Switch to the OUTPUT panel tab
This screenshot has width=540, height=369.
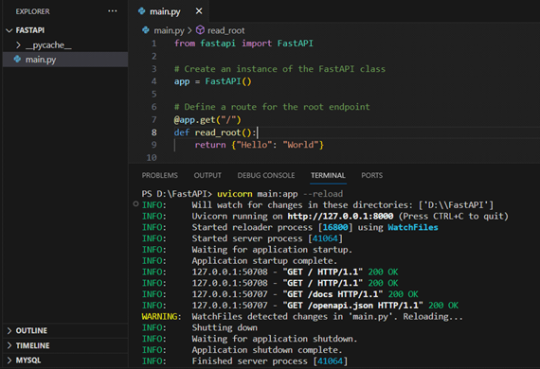207,175
